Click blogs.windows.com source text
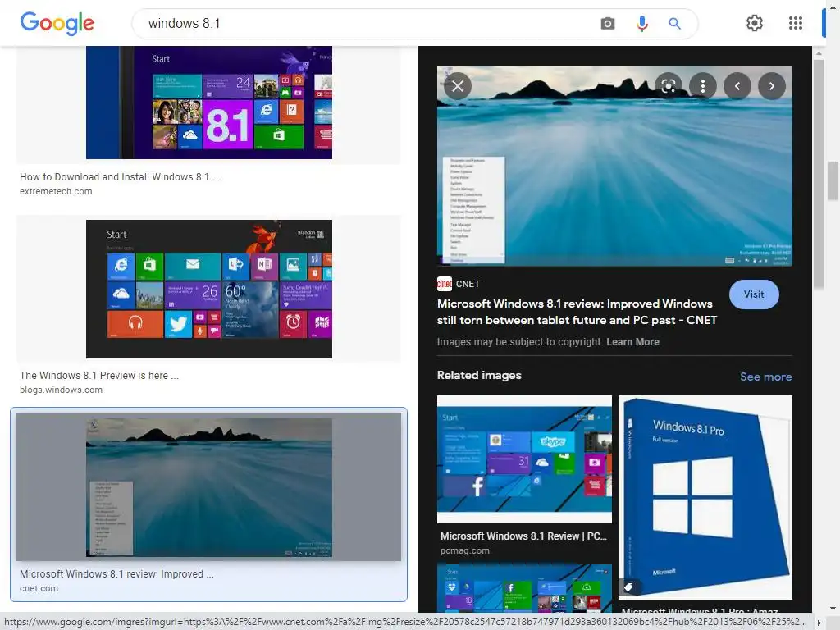Screen dimensions: 840x630 click(61, 390)
